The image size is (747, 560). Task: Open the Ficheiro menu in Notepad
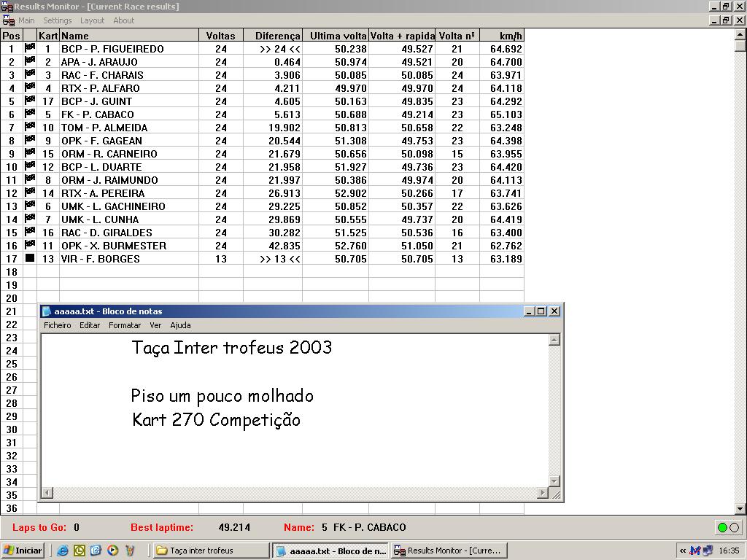click(58, 325)
